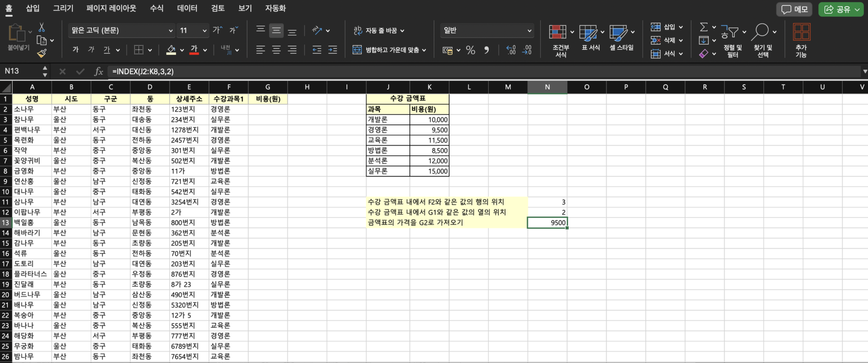Expand the number format 일반 dropdown

529,31
